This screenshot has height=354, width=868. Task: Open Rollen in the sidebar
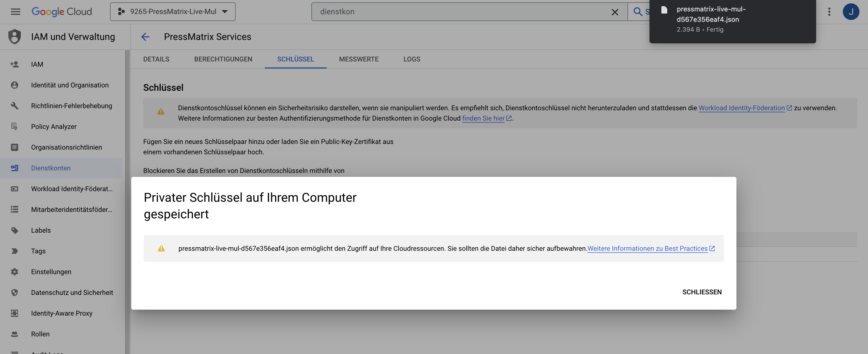click(x=61, y=334)
